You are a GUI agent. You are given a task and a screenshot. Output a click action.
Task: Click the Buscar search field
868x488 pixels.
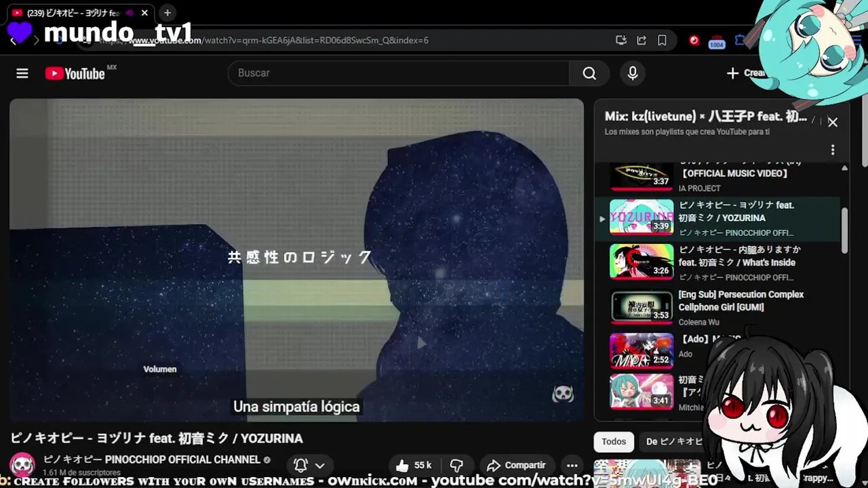(x=399, y=73)
